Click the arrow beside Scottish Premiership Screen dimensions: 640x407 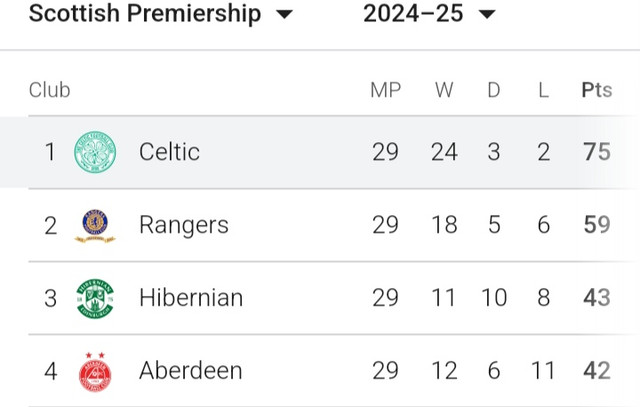[284, 14]
